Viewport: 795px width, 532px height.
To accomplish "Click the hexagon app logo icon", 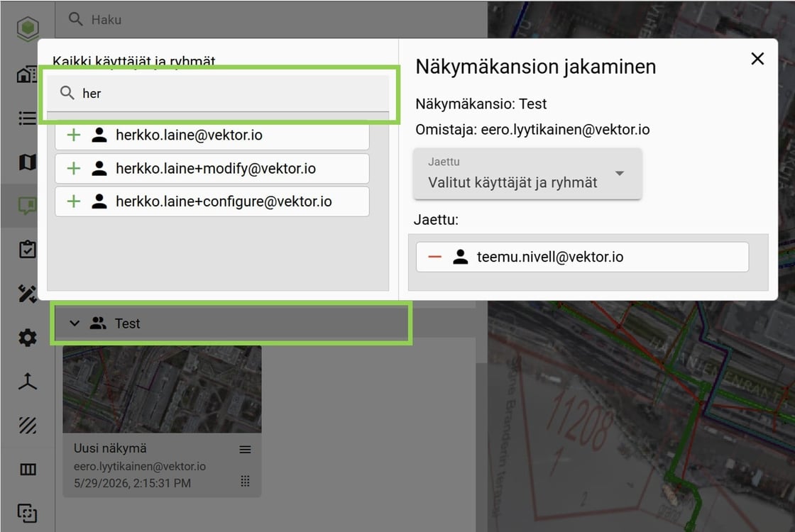I will click(x=28, y=28).
